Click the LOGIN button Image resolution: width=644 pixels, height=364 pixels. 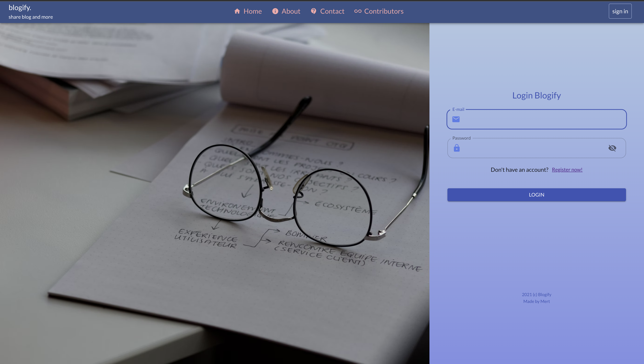pyautogui.click(x=537, y=194)
